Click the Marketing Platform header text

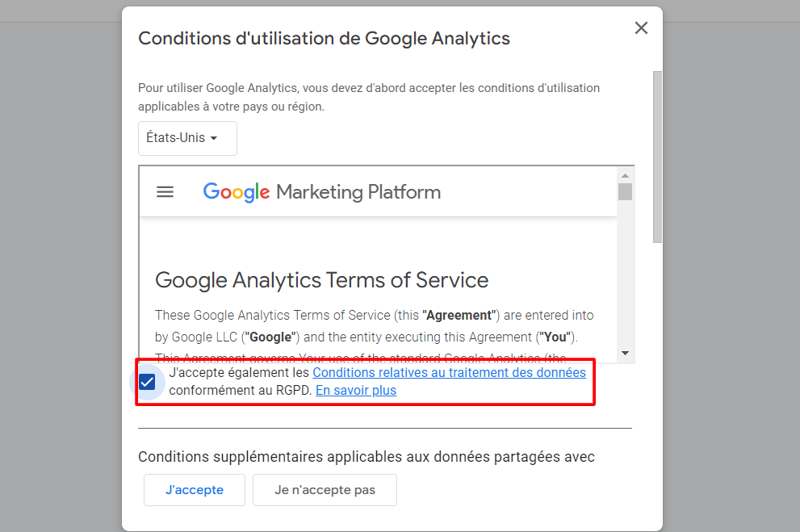[x=358, y=192]
